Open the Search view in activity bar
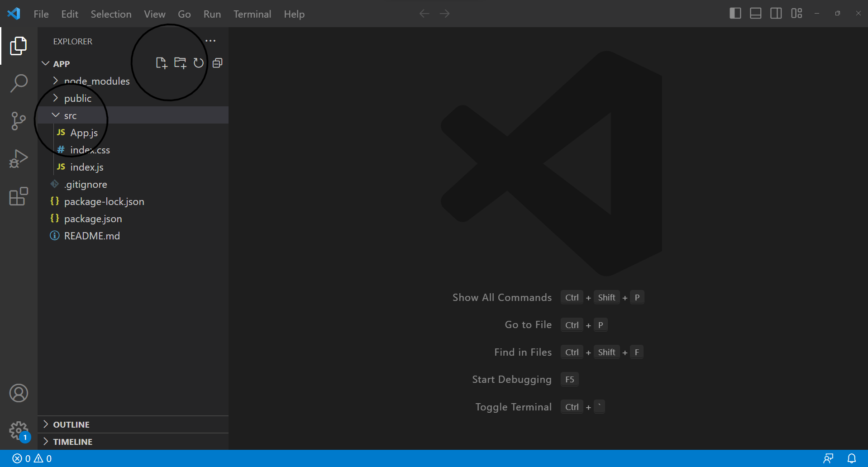Image resolution: width=868 pixels, height=467 pixels. coord(19,83)
